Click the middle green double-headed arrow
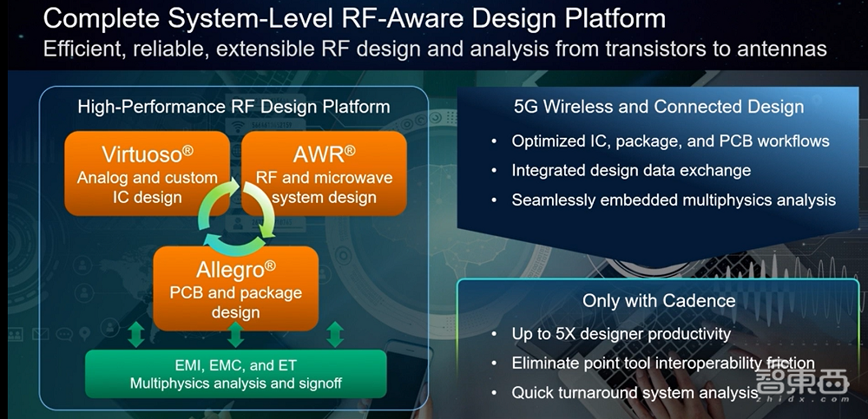The image size is (868, 419). (x=235, y=335)
